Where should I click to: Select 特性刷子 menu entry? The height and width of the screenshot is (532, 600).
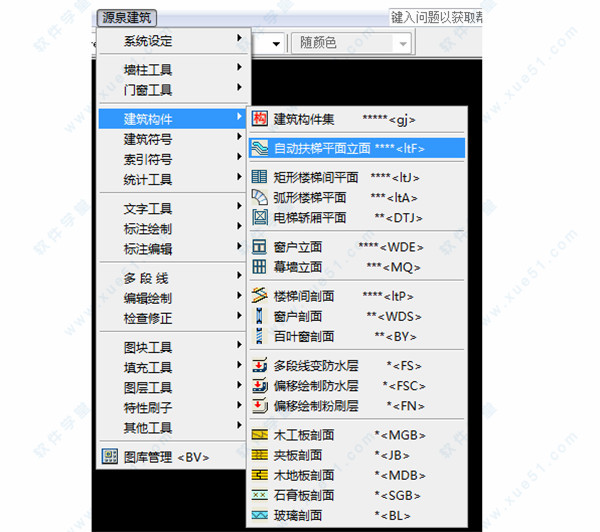(x=172, y=408)
